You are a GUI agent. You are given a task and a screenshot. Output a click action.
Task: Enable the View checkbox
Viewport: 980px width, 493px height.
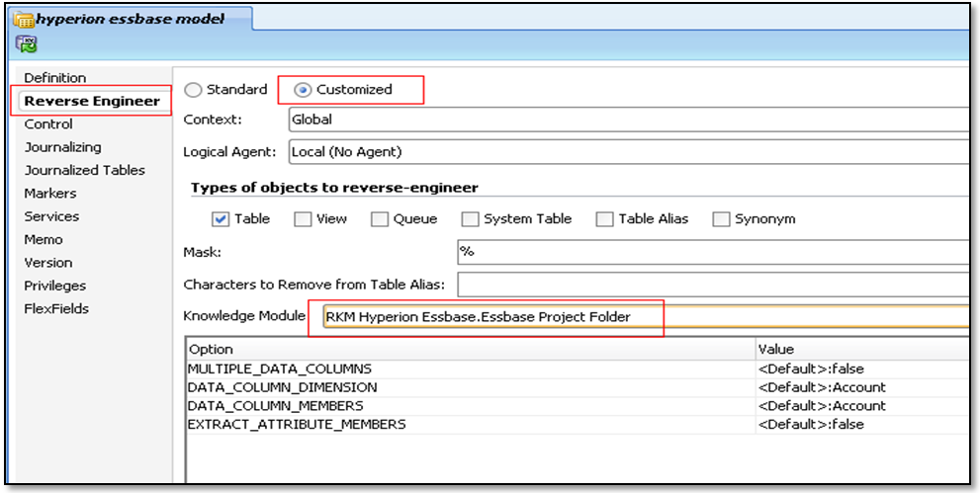tap(303, 219)
